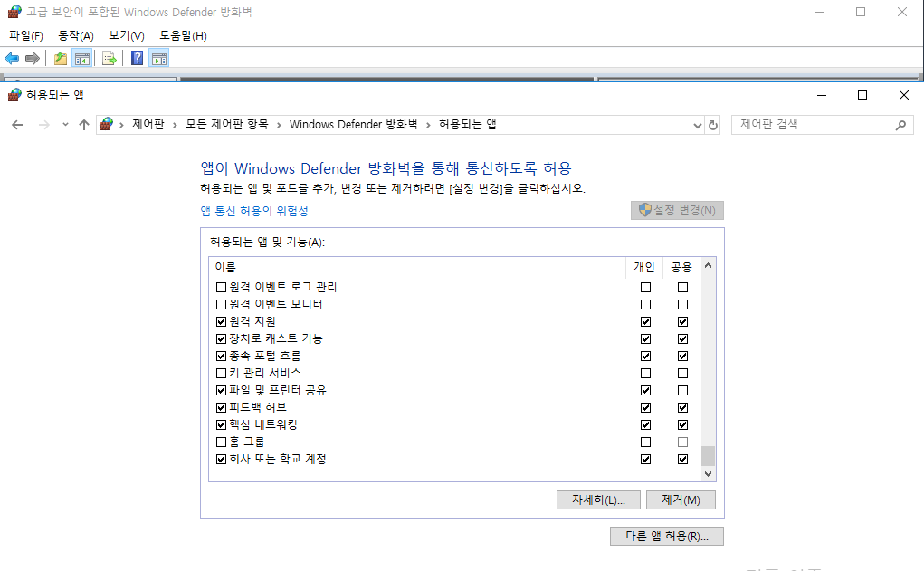The width and height of the screenshot is (924, 571).
Task: Uncheck 피드백 허브 name checkbox
Action: pyautogui.click(x=221, y=408)
